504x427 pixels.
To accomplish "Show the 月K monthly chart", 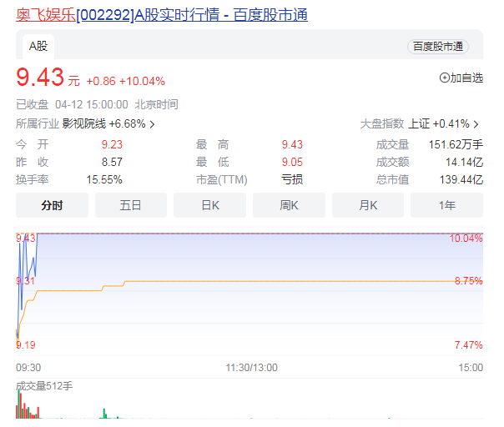I will tap(368, 205).
